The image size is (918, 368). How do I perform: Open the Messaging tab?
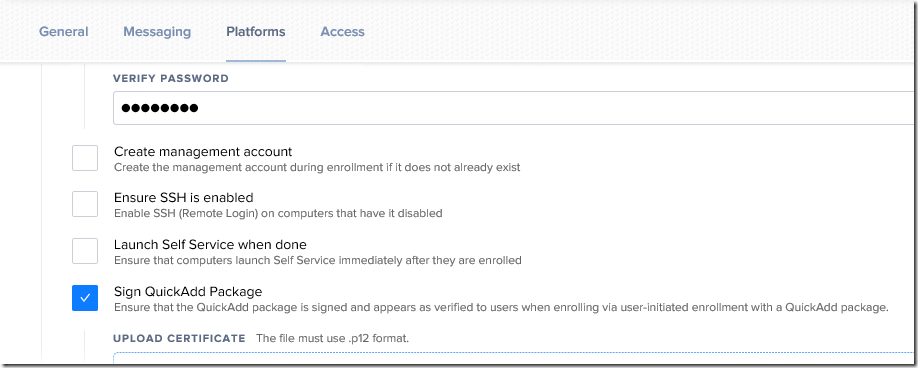157,32
